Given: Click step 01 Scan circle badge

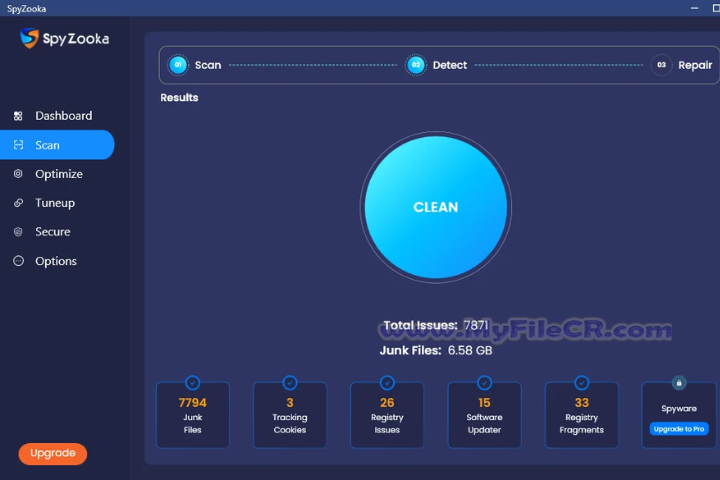Looking at the screenshot, I should click(178, 65).
